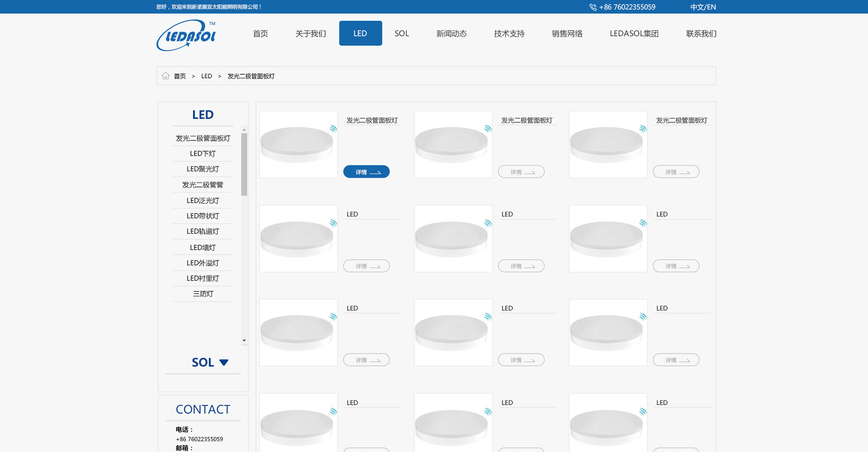
Task: Select LED下灯 in sidebar
Action: pos(203,154)
